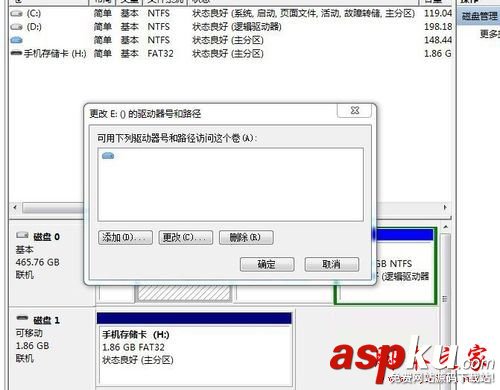Click up arrow of disk pane scrollbar
The image size is (500, 390).
pyautogui.click(x=446, y=227)
